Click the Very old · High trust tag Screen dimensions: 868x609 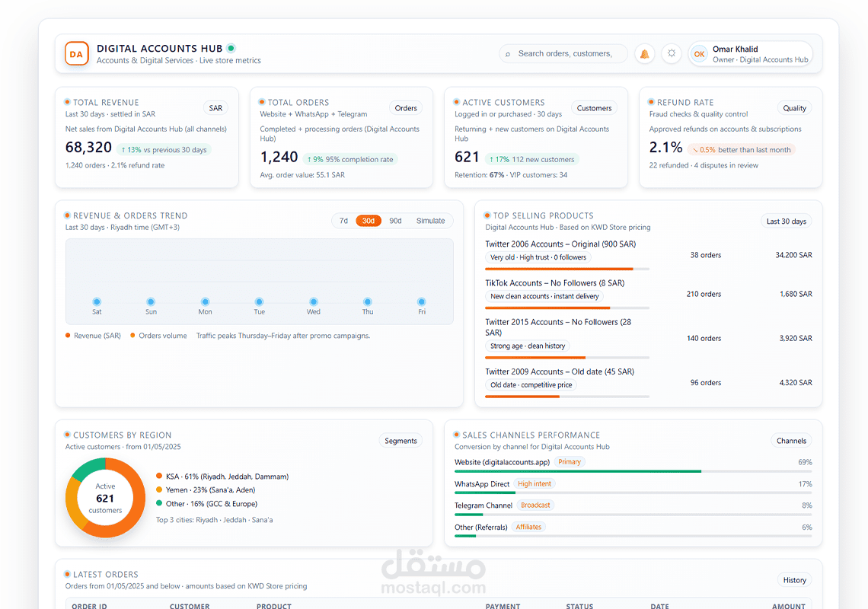click(x=538, y=257)
